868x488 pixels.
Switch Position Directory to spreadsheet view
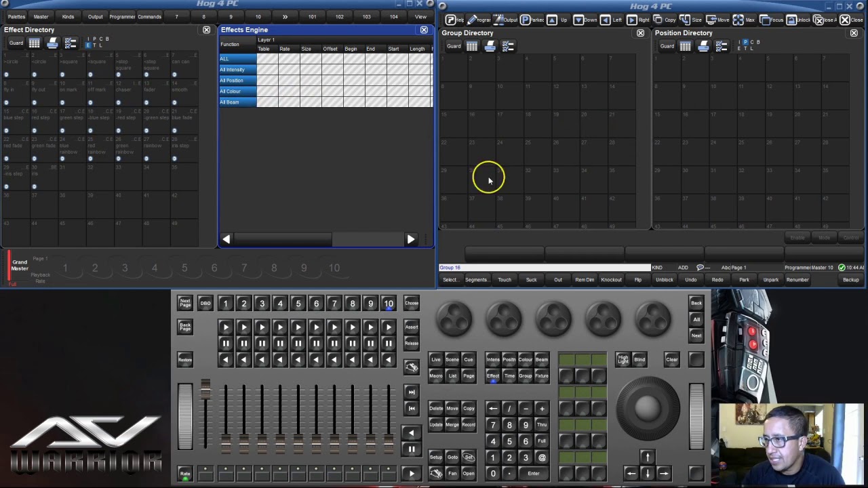[686, 46]
